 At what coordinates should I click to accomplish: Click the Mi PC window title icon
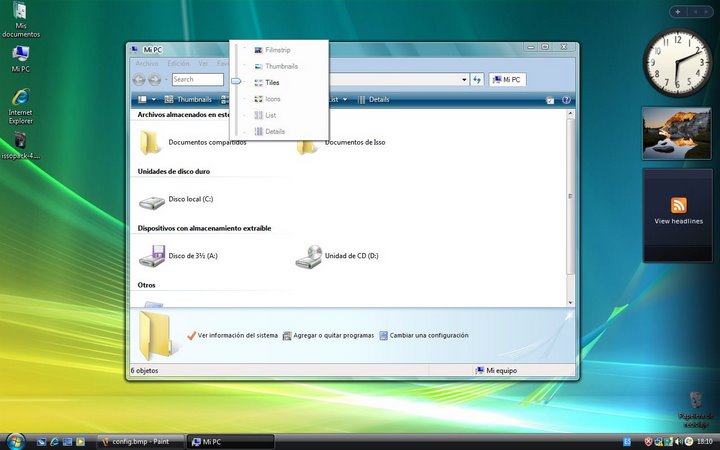pyautogui.click(x=134, y=49)
